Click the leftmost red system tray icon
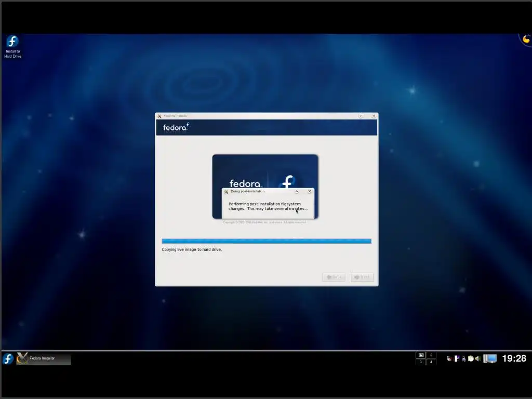 pyautogui.click(x=449, y=358)
